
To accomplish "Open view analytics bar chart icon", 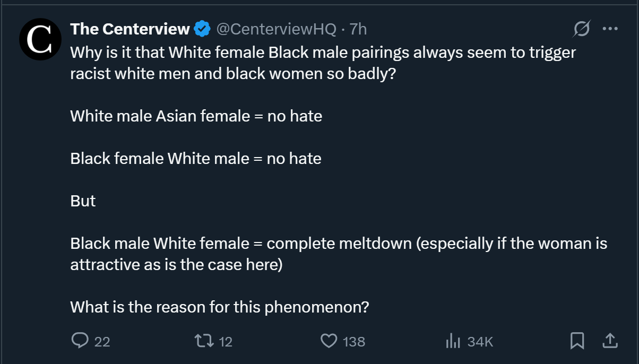I will (x=452, y=341).
